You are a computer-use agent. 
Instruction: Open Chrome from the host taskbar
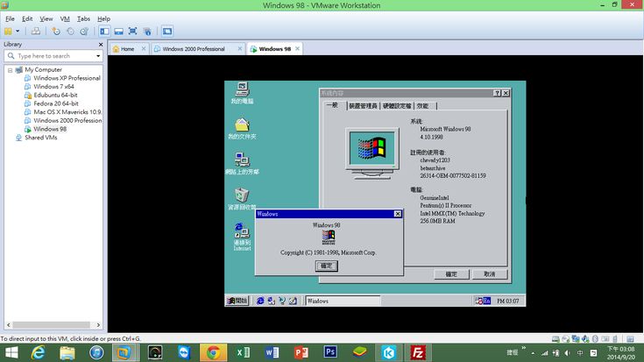[x=213, y=352]
